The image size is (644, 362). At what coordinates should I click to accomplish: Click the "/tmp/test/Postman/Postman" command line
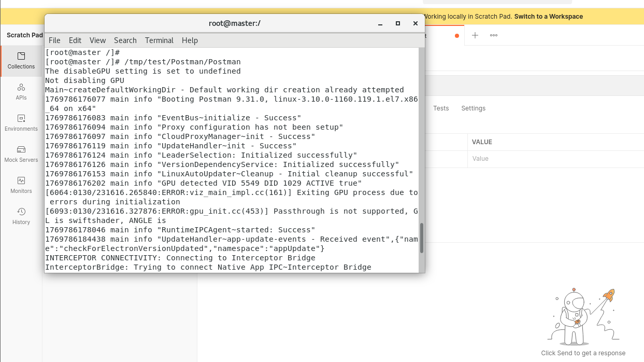click(x=143, y=62)
